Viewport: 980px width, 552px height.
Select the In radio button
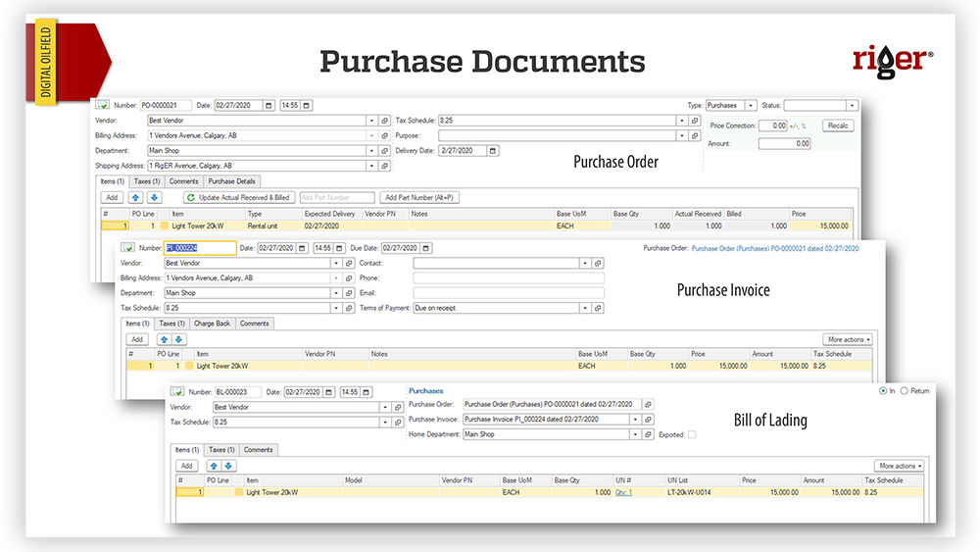coord(882,390)
